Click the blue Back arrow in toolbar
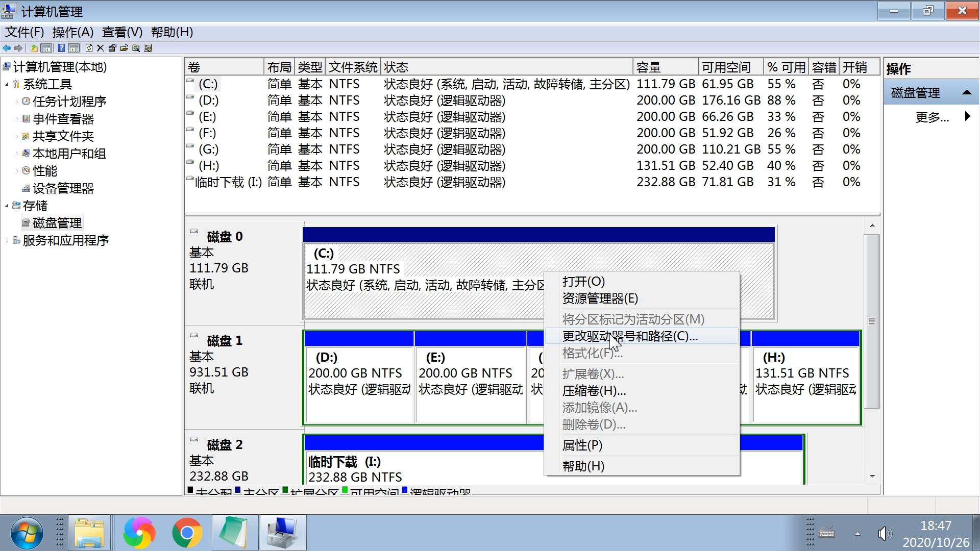Image resolution: width=980 pixels, height=551 pixels. 7,48
